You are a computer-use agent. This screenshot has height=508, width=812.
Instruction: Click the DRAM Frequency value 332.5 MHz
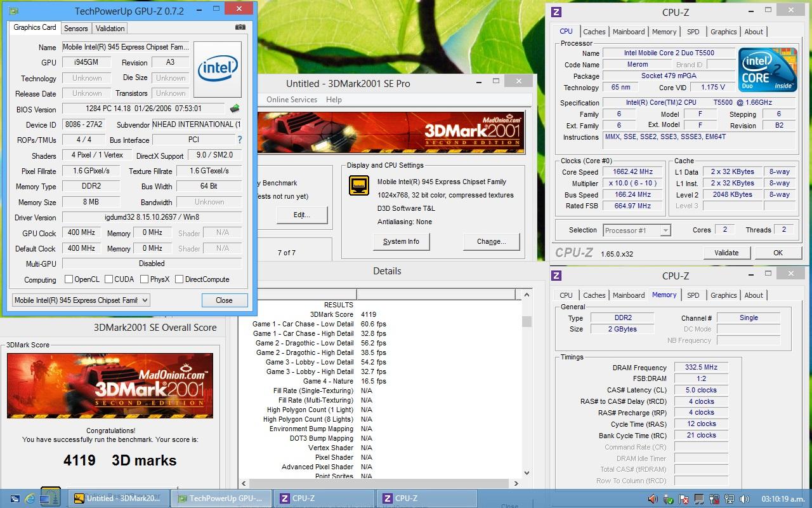[701, 367]
